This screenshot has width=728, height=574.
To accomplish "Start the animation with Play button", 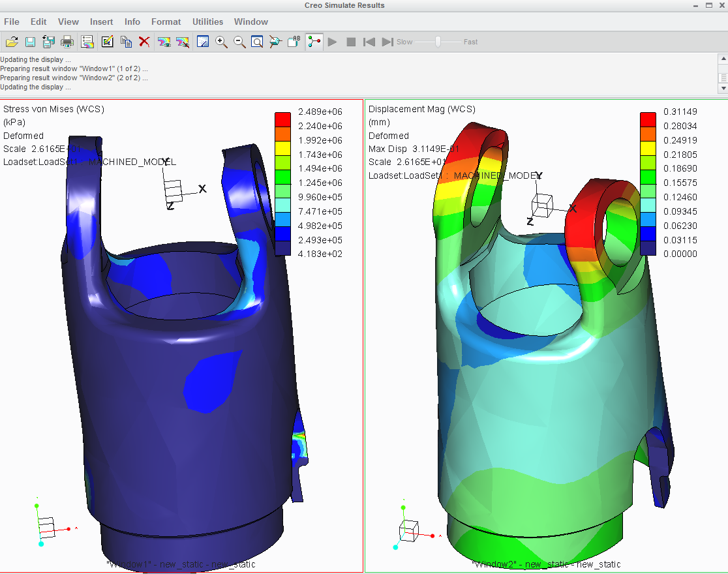I will click(332, 42).
